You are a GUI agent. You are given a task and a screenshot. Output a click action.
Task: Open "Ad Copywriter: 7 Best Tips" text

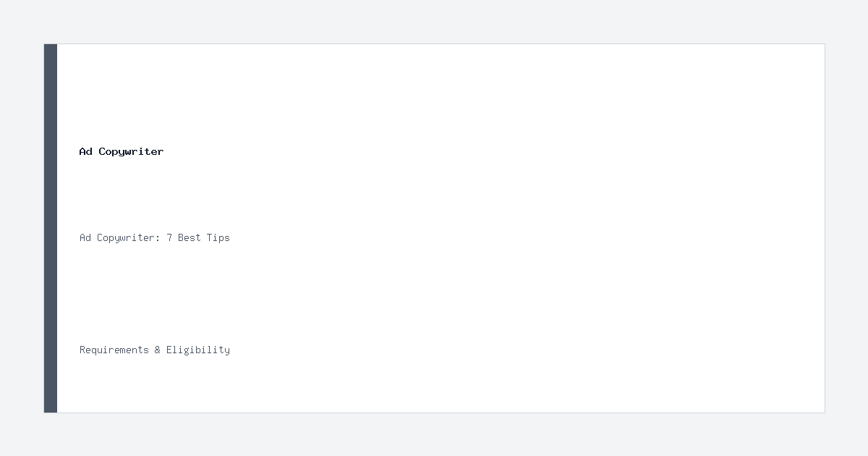[x=155, y=237]
